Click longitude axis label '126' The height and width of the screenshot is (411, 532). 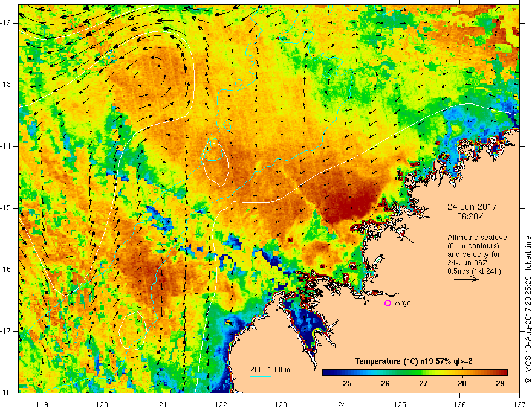pos(459,404)
